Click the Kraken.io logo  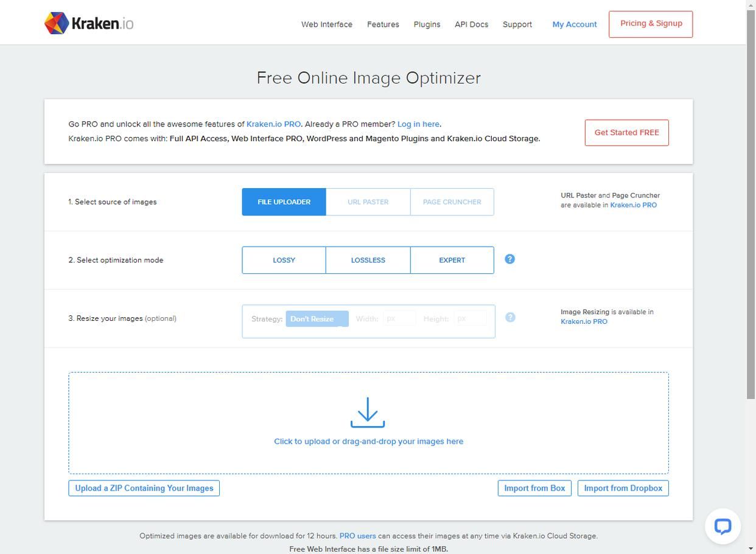click(x=89, y=23)
